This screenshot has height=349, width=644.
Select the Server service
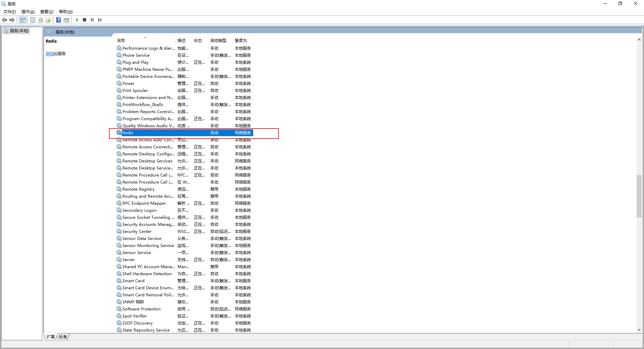[184, 260]
